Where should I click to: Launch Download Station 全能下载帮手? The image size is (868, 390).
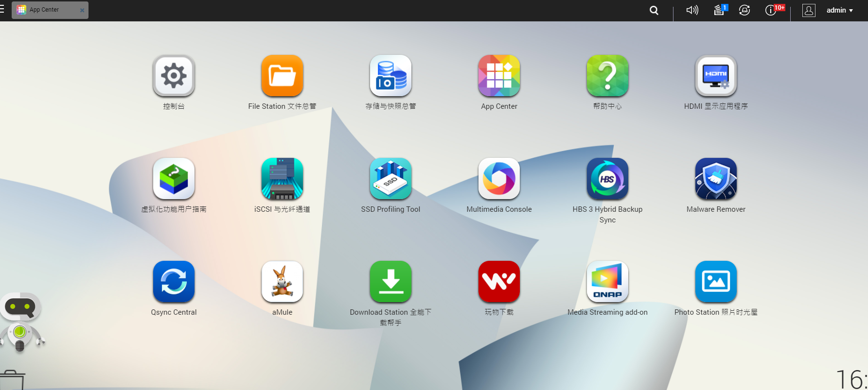pyautogui.click(x=390, y=282)
